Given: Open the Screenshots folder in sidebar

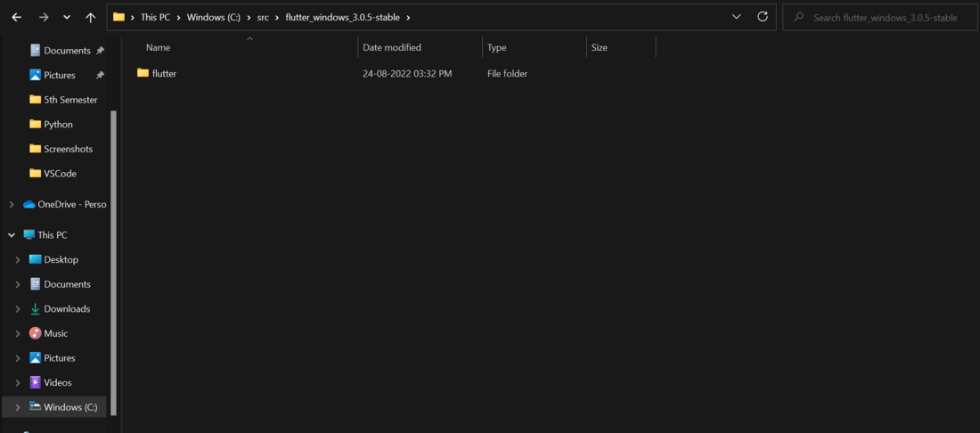Looking at the screenshot, I should point(68,149).
